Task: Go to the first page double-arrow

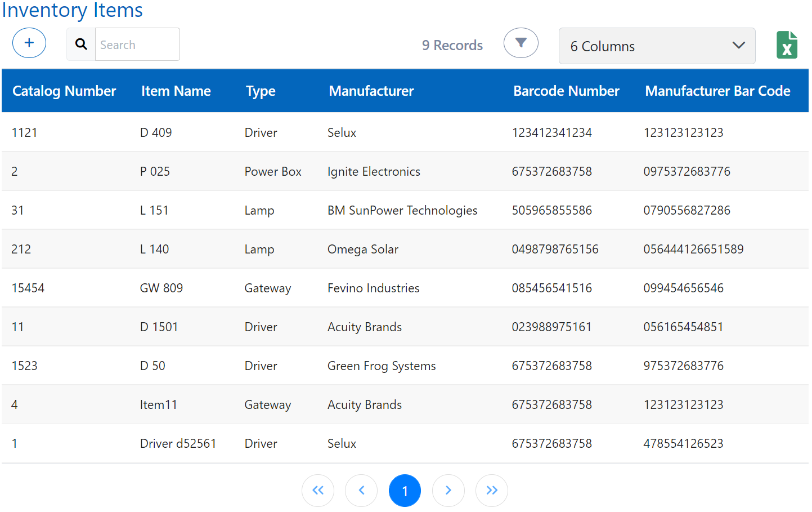Action: (318, 491)
